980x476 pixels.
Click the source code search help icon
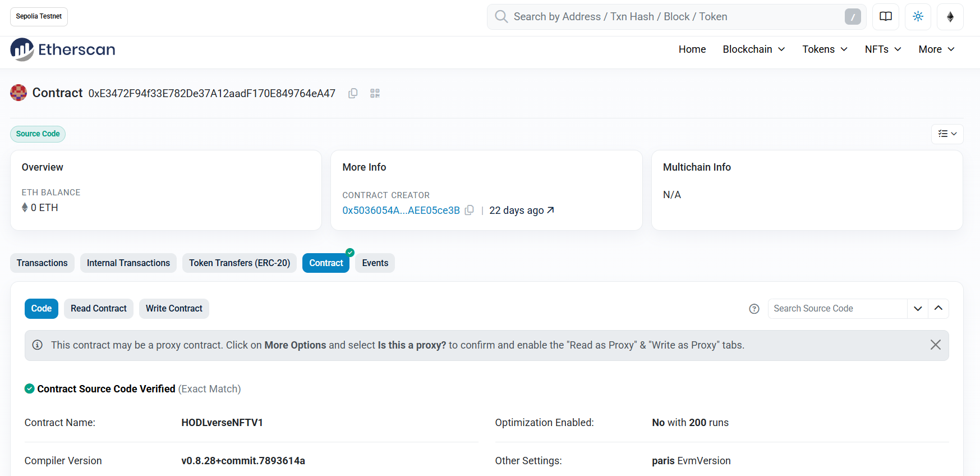(x=754, y=309)
